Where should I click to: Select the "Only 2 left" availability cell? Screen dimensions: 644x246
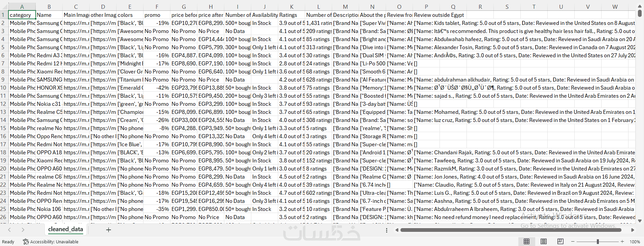[264, 152]
